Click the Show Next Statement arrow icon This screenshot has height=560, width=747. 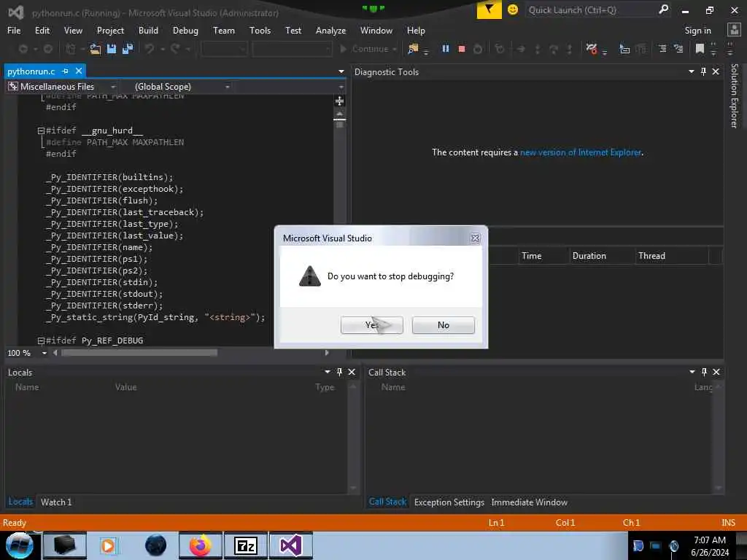521,49
